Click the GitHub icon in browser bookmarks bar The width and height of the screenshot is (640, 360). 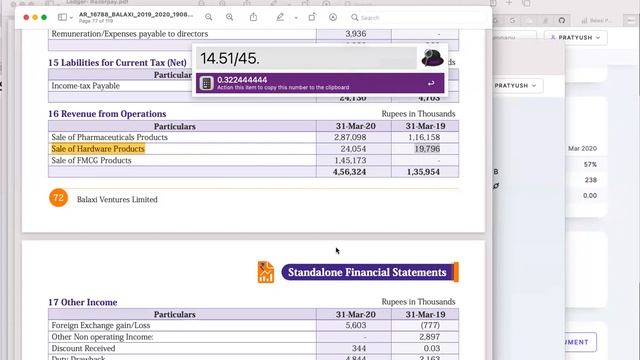(x=562, y=20)
